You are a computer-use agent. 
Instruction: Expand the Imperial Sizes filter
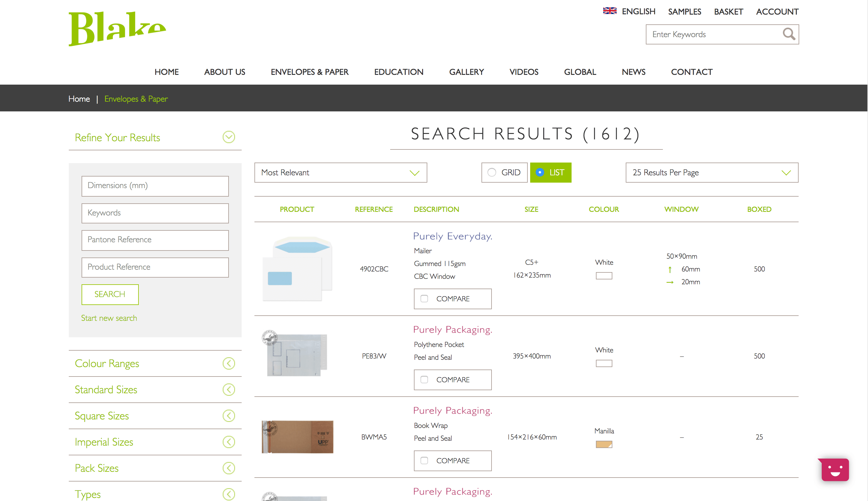point(155,442)
